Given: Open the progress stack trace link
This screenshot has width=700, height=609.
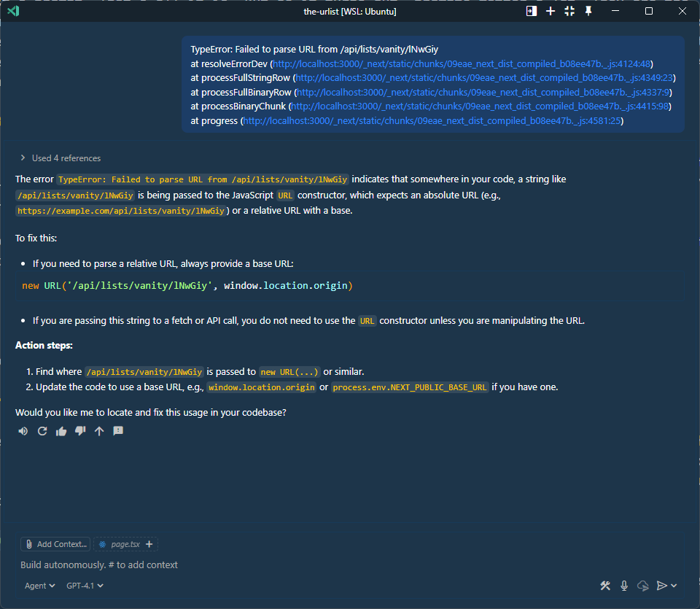Looking at the screenshot, I should point(432,120).
